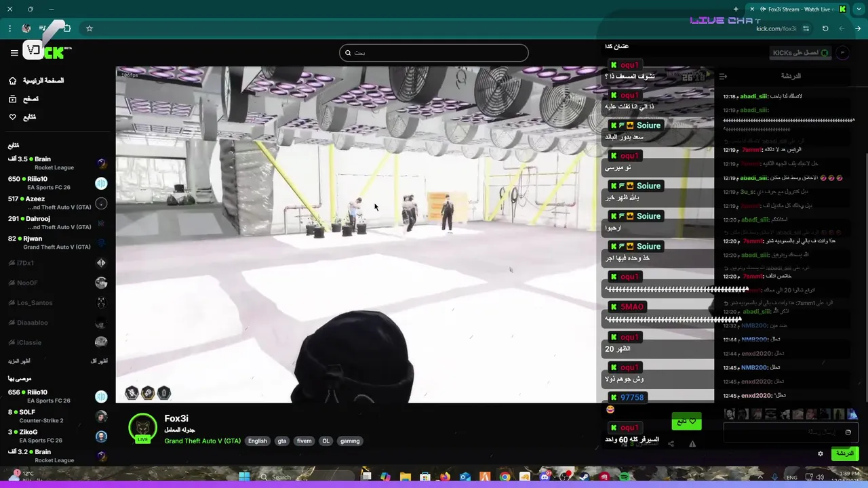Open offline channel Los_Santos

point(58,303)
